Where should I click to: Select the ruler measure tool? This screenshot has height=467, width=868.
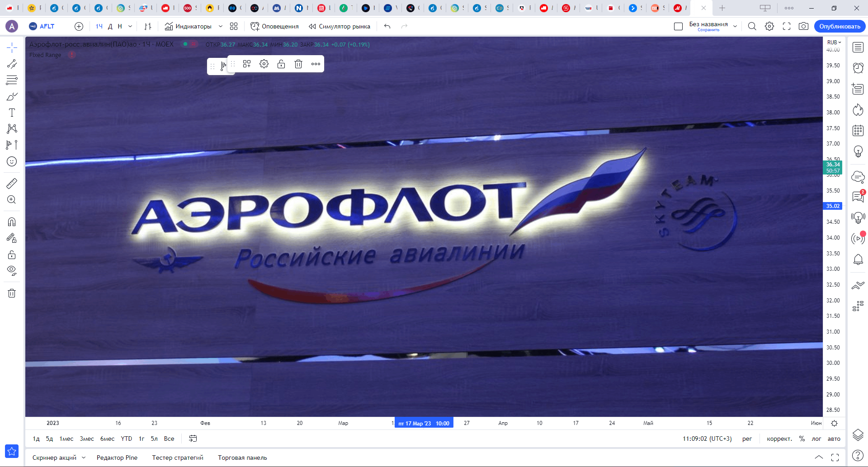(x=12, y=184)
